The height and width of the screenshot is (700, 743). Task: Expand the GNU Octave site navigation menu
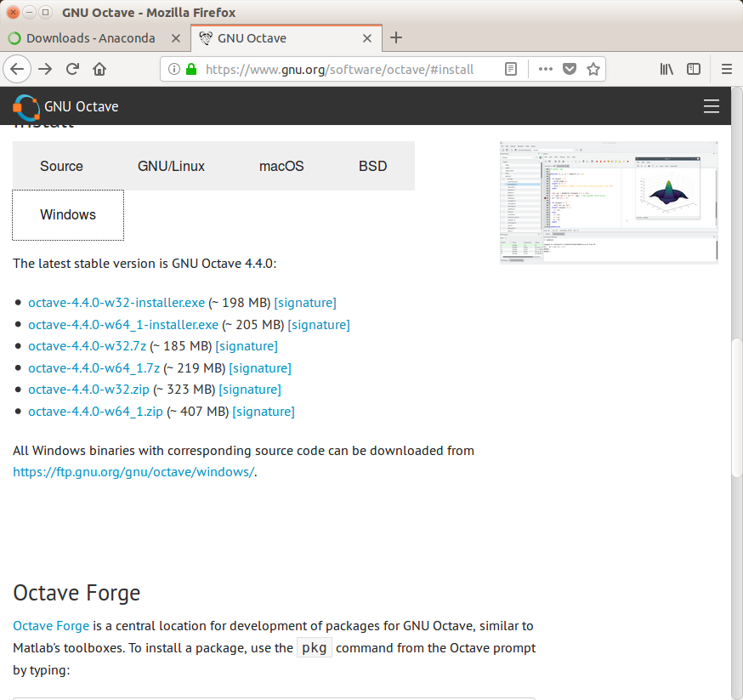[x=712, y=106]
